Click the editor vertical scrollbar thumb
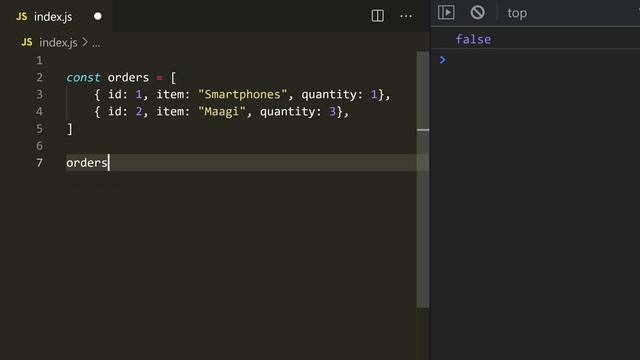 423,180
